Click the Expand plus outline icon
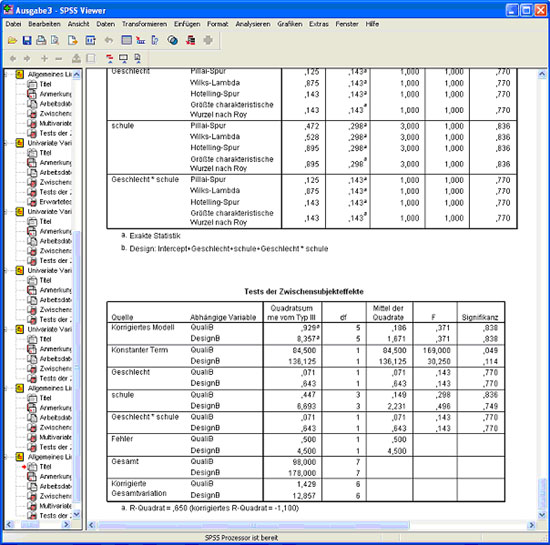Viewport: 550px width, 545px height. (44, 59)
